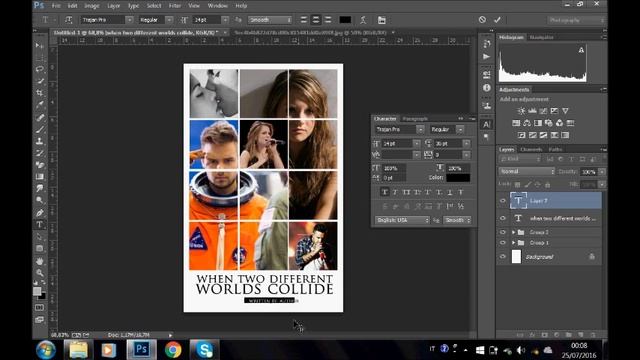The image size is (640, 360).
Task: Toggle All Caps in Character panel
Action: click(406, 192)
